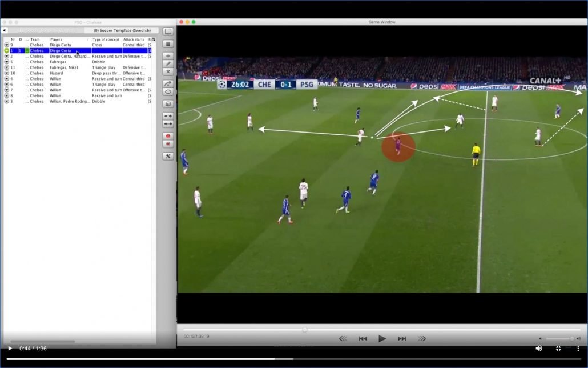
Task: Play the outer video at 0:44
Action: point(10,349)
